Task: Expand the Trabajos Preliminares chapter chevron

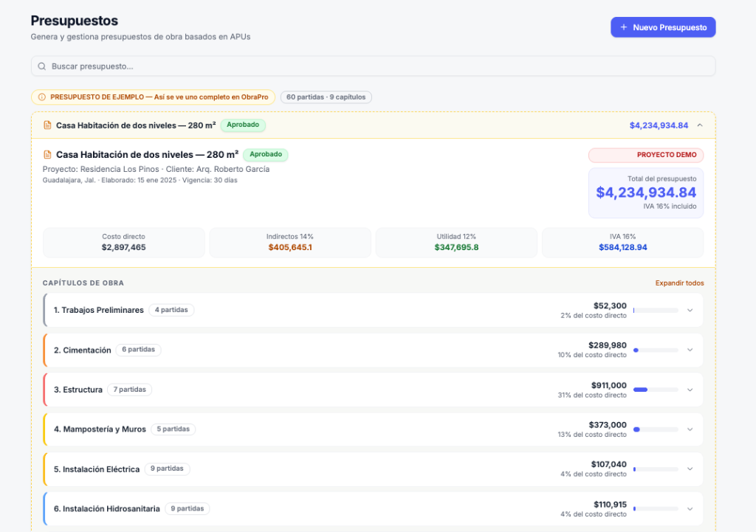Action: pyautogui.click(x=690, y=311)
